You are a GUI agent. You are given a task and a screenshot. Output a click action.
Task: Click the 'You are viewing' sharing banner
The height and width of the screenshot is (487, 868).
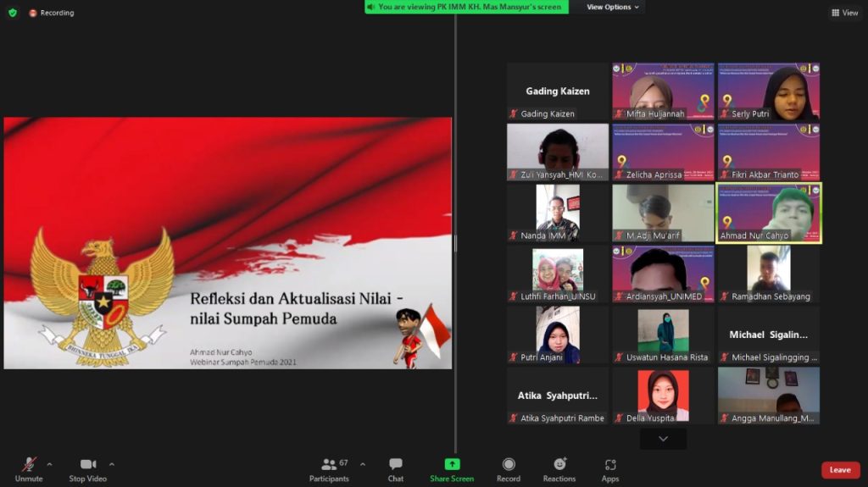466,7
